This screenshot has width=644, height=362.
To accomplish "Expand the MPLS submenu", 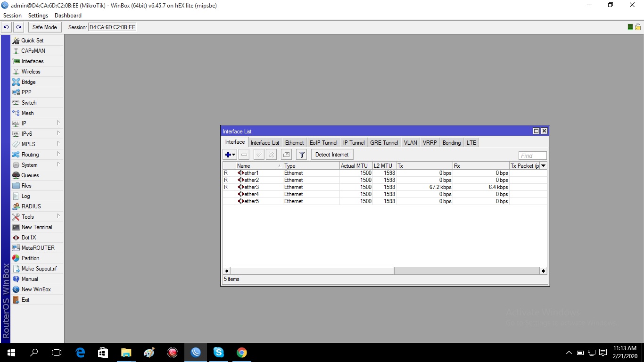I will click(x=37, y=144).
